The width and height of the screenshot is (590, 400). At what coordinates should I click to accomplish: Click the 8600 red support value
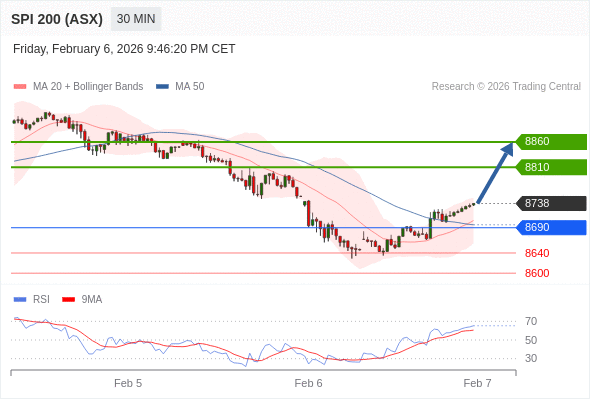[537, 273]
